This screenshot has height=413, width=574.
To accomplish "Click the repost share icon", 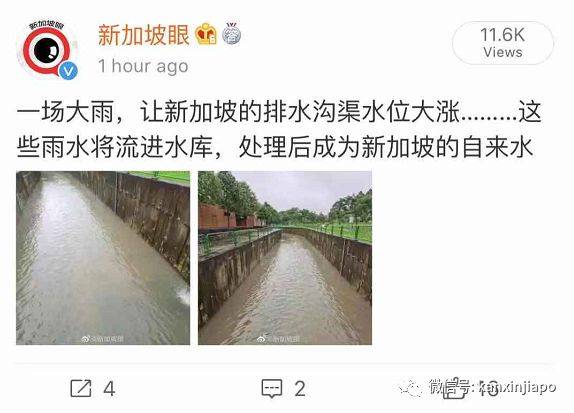I will (81, 388).
